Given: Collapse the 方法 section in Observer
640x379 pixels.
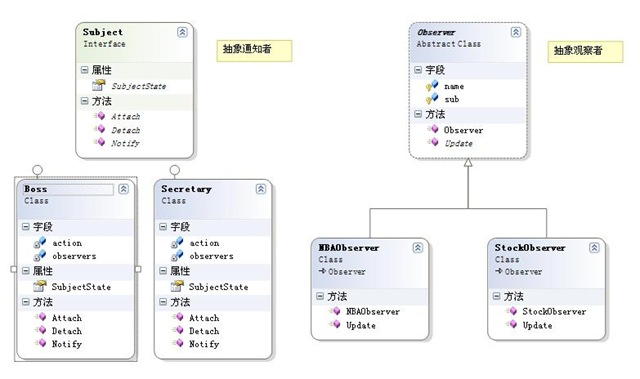Looking at the screenshot, I should [418, 114].
